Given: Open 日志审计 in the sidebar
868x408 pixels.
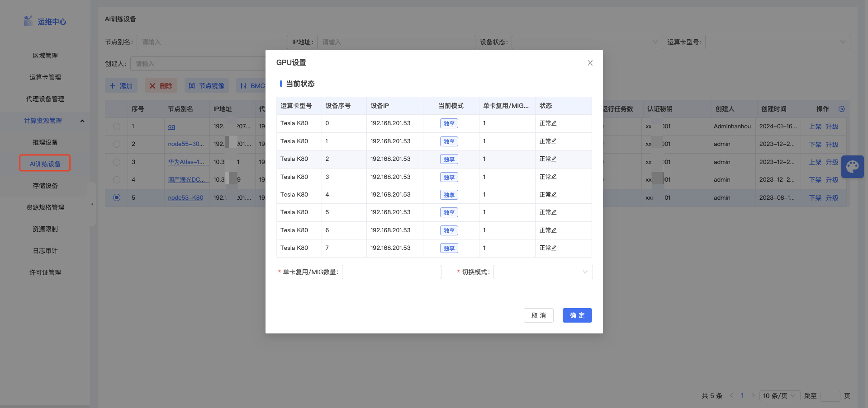Looking at the screenshot, I should [x=45, y=251].
